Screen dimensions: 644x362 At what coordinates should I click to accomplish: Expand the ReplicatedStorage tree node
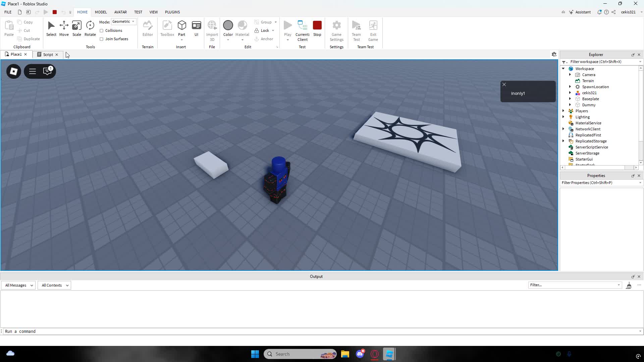563,141
